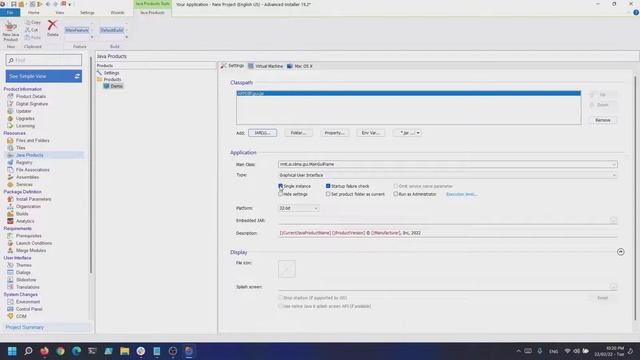Open the Windows Start menu
This screenshot has height=360, width=640.
(12, 351)
